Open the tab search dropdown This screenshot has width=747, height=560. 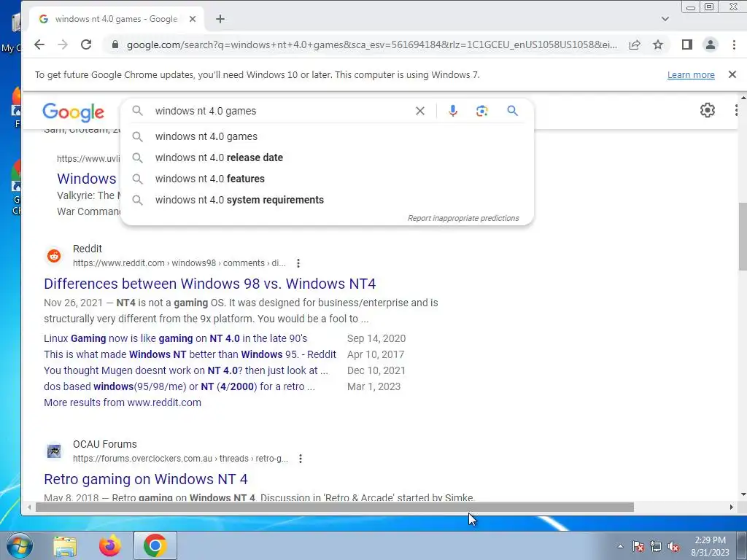[665, 19]
